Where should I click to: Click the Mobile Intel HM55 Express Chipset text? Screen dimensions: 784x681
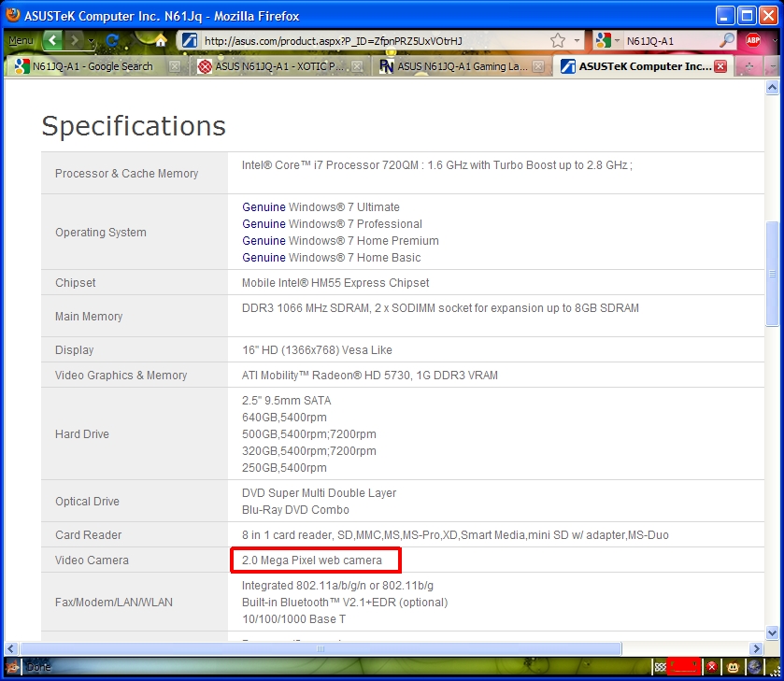[335, 283]
